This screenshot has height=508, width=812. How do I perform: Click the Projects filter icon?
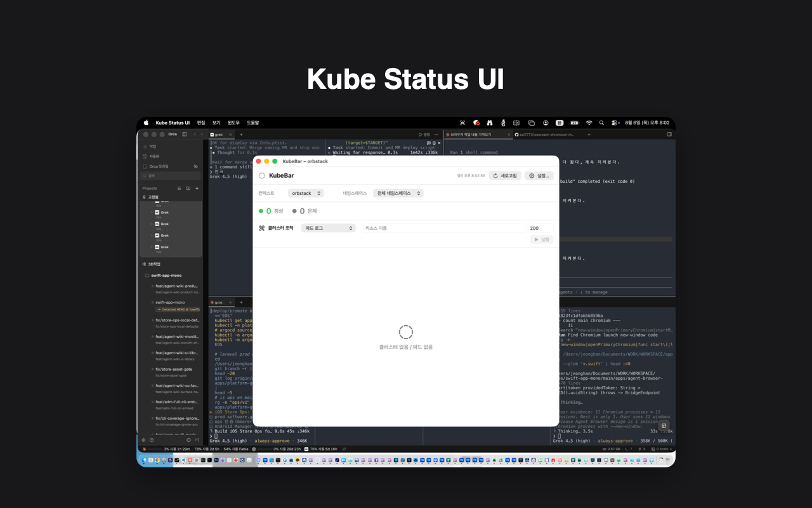tap(180, 188)
